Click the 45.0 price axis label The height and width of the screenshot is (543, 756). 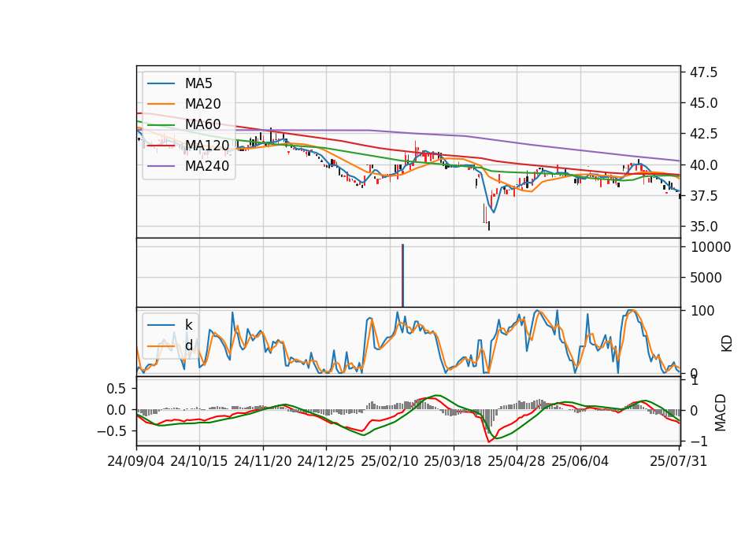[704, 103]
